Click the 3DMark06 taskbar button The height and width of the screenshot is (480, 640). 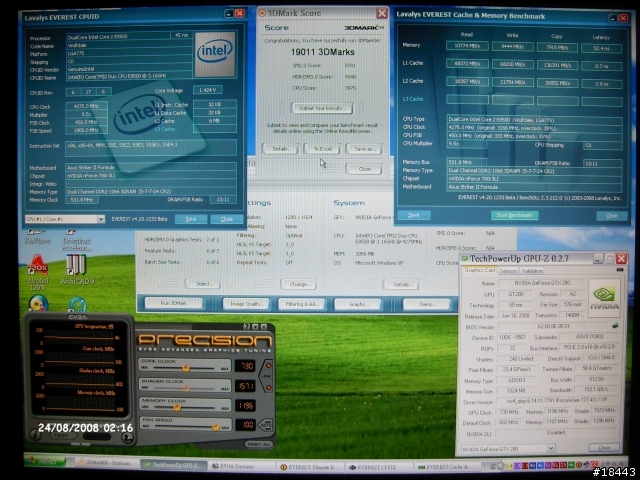pos(106,463)
